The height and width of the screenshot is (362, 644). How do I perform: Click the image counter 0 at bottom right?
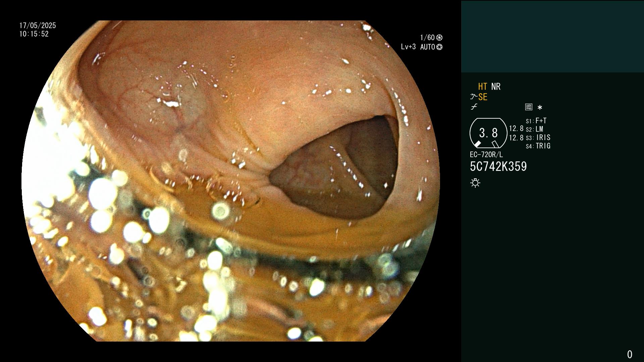point(630,354)
